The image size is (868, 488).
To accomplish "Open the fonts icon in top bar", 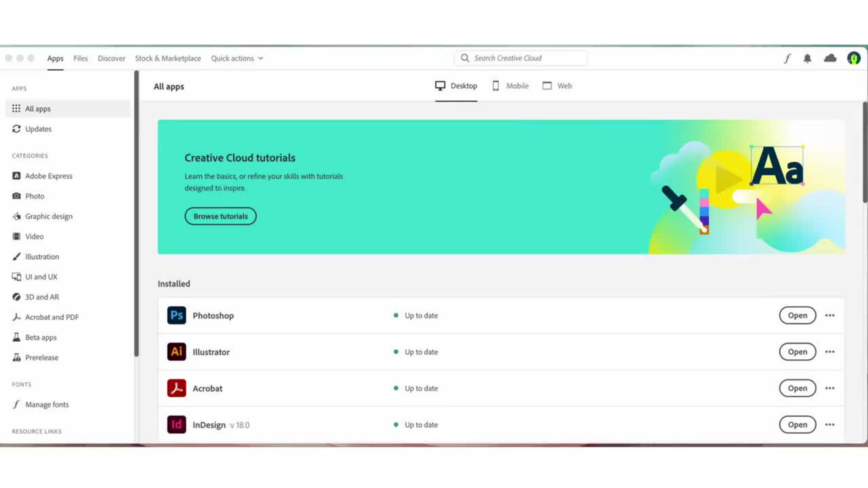I will pos(787,58).
